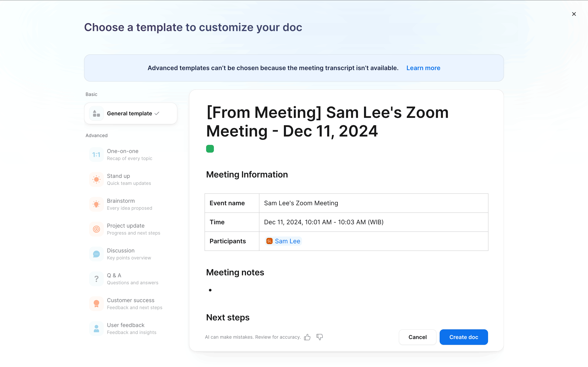The image size is (588, 367).
Task: Click the Q & A question mark icon
Action: (x=96, y=279)
